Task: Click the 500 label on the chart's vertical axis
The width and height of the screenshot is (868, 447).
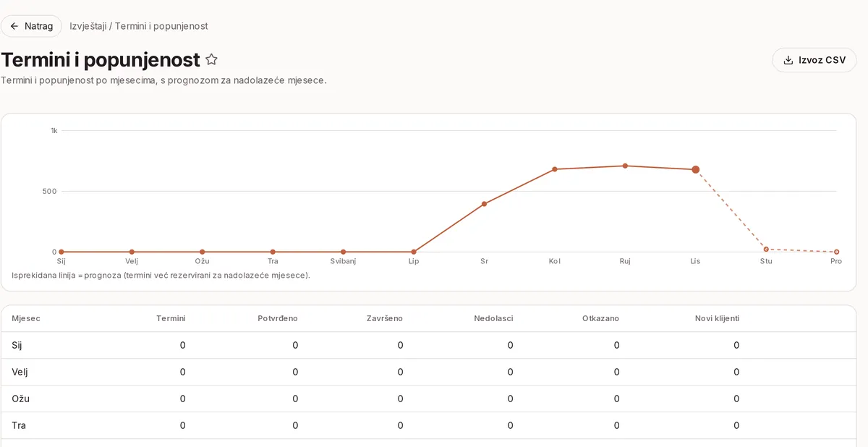Action: [49, 192]
